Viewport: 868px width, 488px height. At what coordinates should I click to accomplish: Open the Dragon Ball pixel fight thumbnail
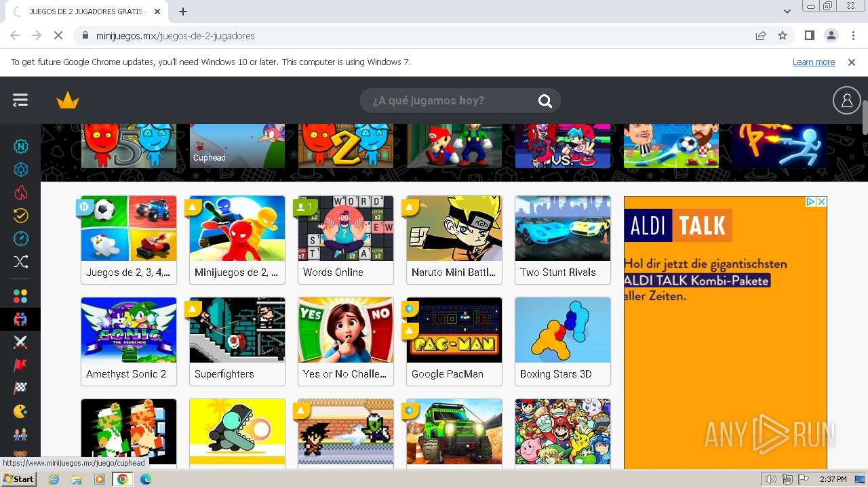click(x=346, y=432)
